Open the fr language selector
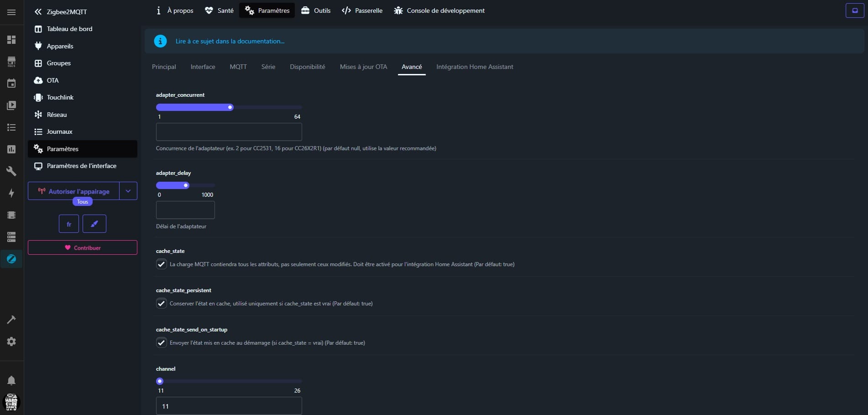The width and height of the screenshot is (868, 415). coord(69,224)
